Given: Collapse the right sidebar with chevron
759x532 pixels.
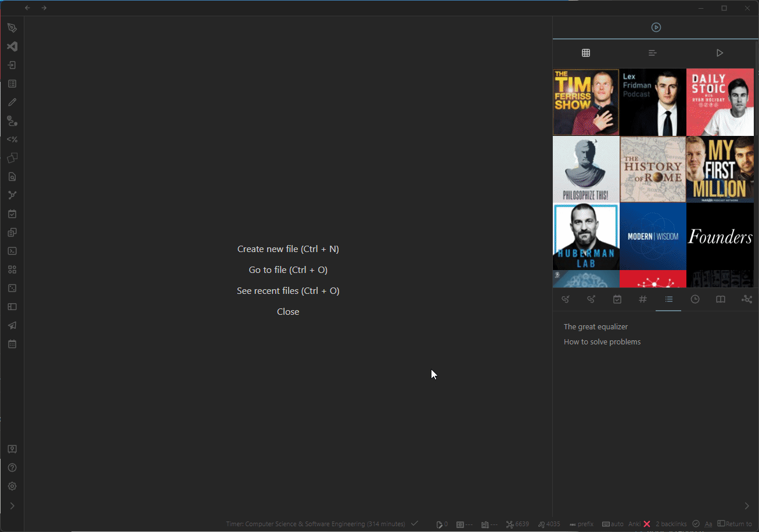Looking at the screenshot, I should (747, 506).
